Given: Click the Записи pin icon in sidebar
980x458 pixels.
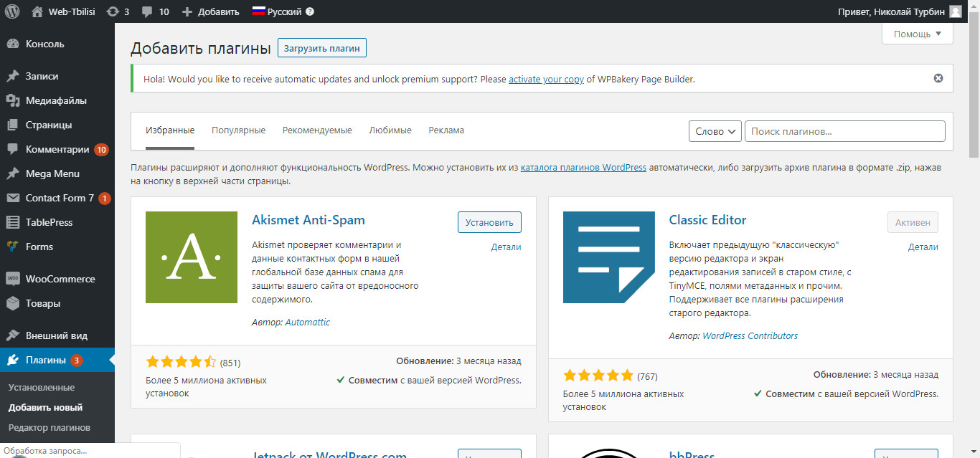Looking at the screenshot, I should coord(13,76).
